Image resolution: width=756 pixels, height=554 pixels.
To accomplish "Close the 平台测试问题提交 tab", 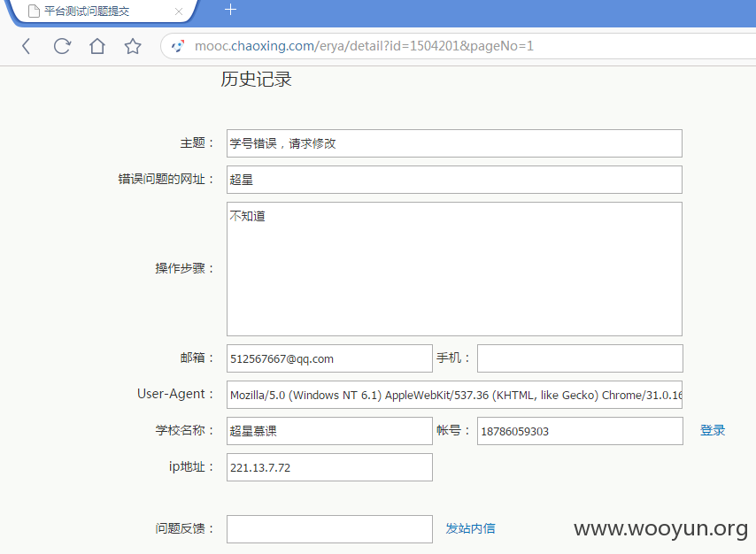I will click(179, 12).
